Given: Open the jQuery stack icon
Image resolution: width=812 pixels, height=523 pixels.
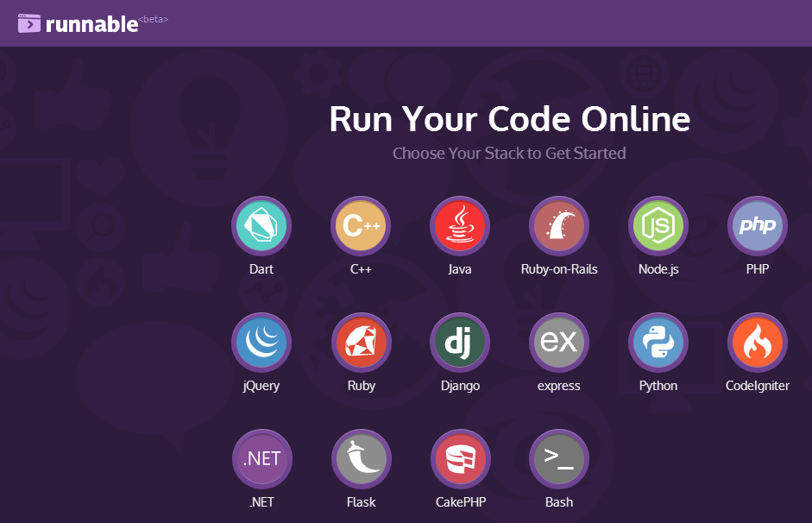Looking at the screenshot, I should click(x=261, y=343).
